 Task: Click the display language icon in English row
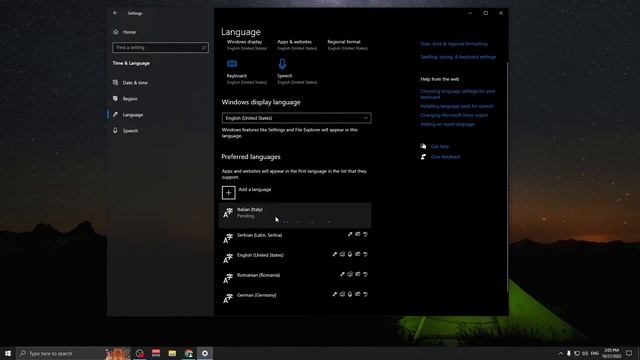pyautogui.click(x=335, y=254)
